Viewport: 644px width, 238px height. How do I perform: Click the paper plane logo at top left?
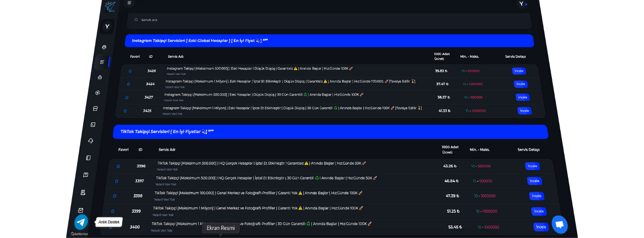(x=110, y=6)
